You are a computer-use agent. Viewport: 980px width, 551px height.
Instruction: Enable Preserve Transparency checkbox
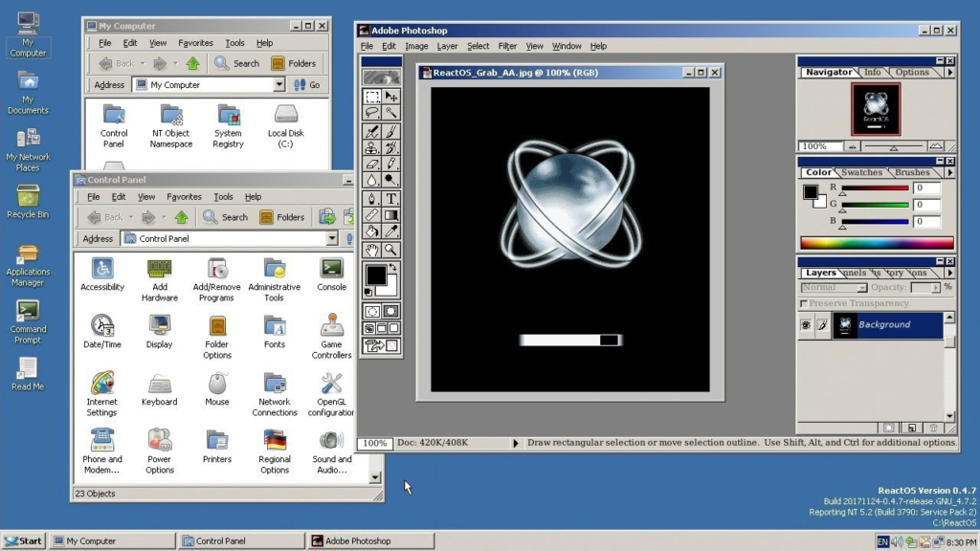pyautogui.click(x=803, y=303)
